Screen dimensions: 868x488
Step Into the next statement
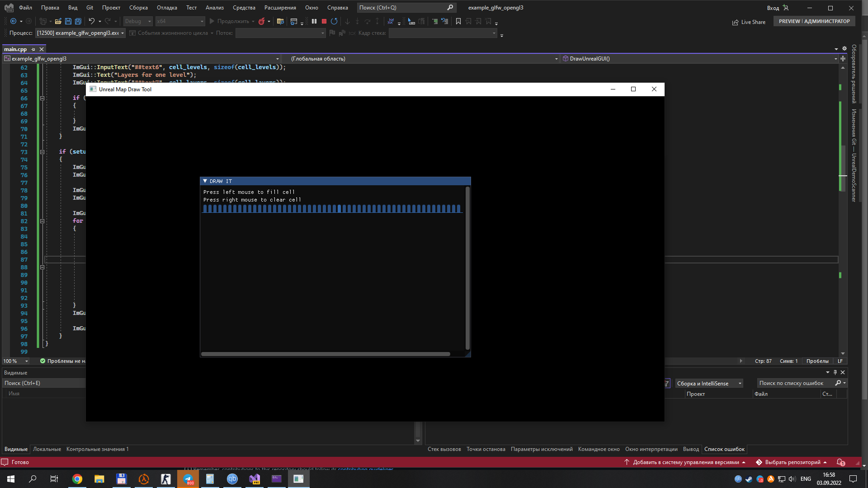pyautogui.click(x=347, y=21)
